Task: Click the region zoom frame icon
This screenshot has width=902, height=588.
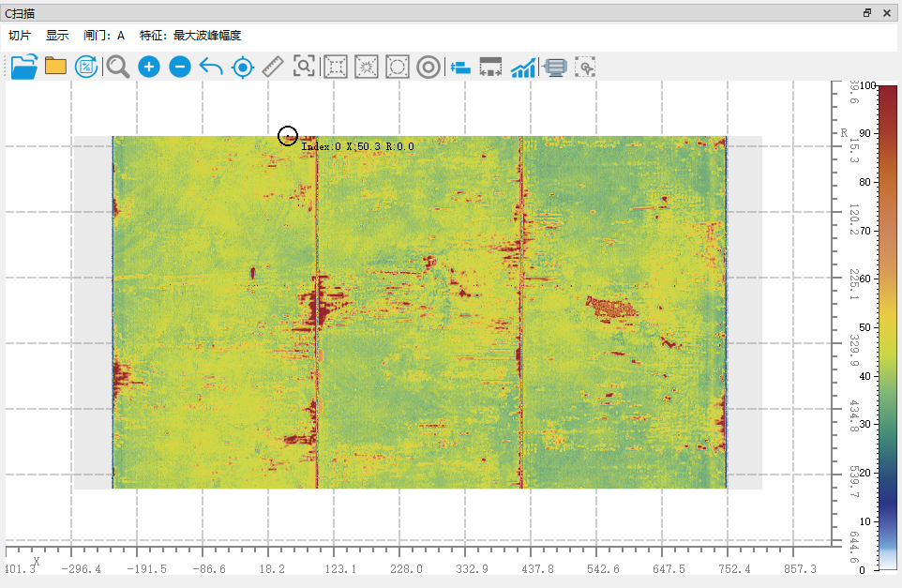Action: [304, 67]
